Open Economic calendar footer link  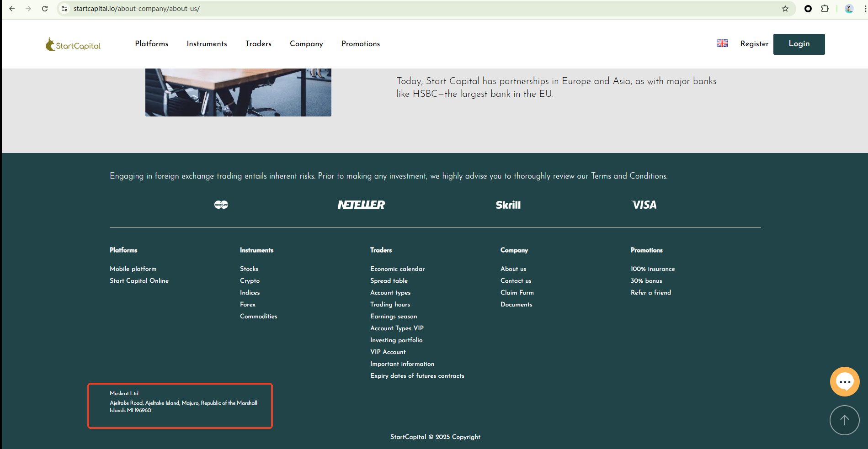(x=397, y=269)
